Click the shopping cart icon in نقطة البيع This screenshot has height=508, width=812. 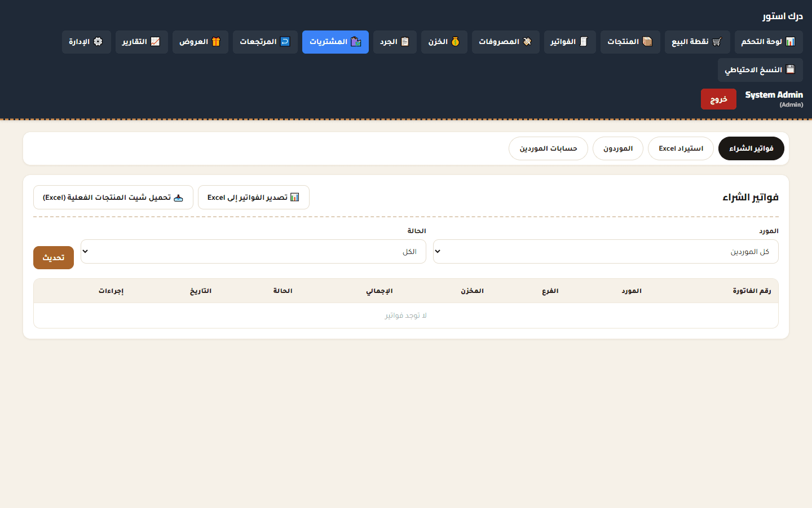[x=717, y=42]
